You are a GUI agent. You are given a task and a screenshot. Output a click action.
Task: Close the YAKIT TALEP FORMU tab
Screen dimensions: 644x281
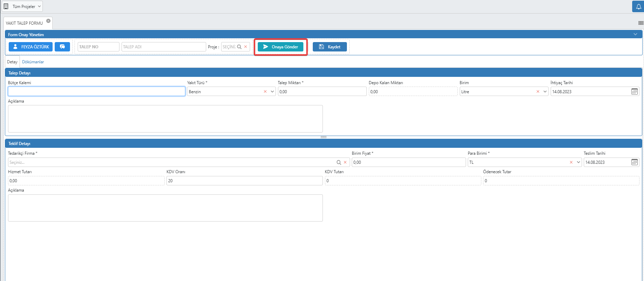(x=48, y=21)
